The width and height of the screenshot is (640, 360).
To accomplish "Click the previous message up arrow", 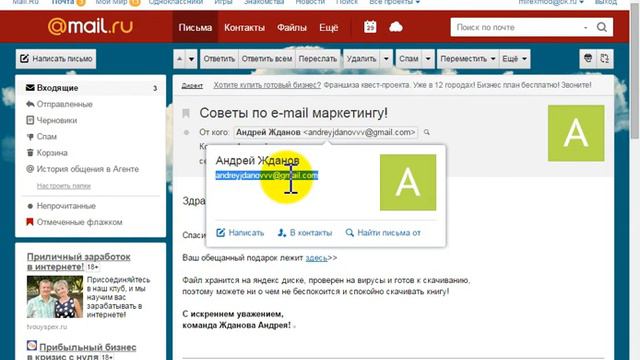I will [180, 59].
